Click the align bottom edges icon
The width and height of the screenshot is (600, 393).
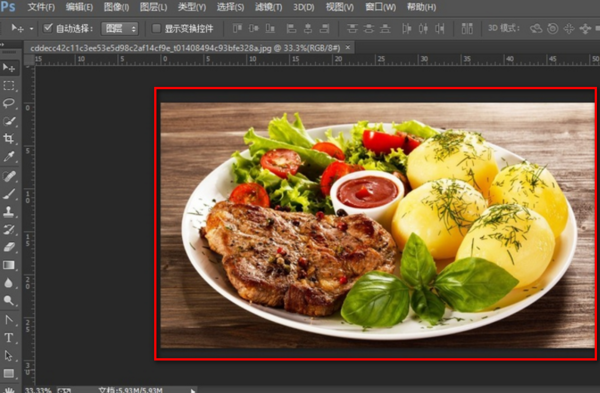[270, 28]
